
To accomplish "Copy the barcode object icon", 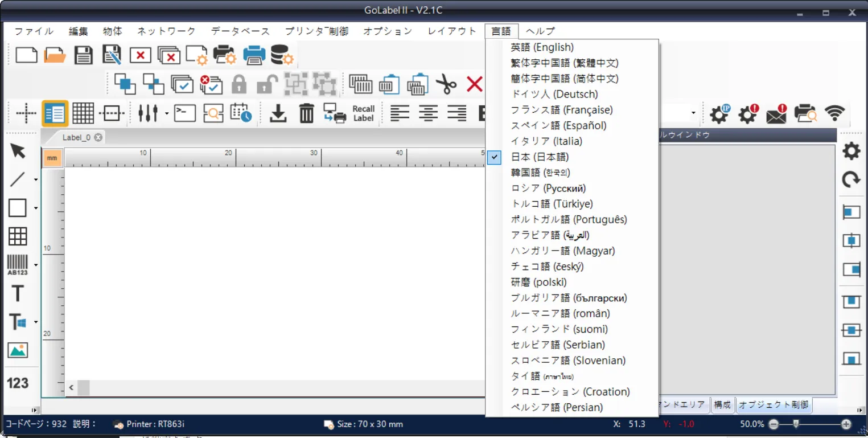I will click(360, 84).
